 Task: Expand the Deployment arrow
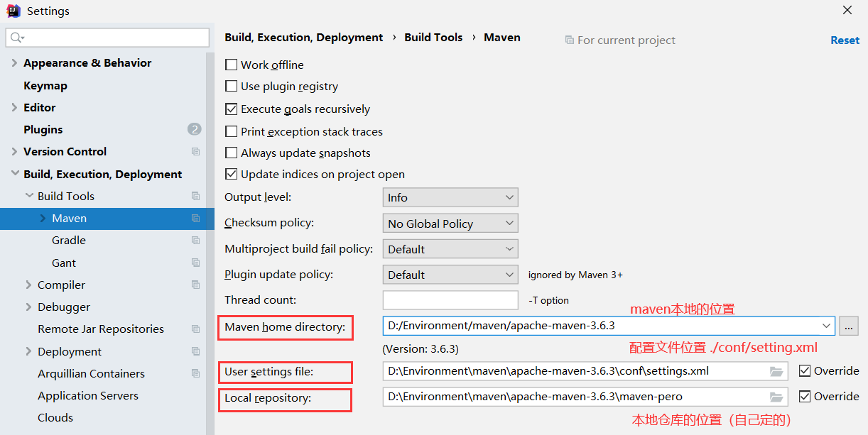[28, 352]
